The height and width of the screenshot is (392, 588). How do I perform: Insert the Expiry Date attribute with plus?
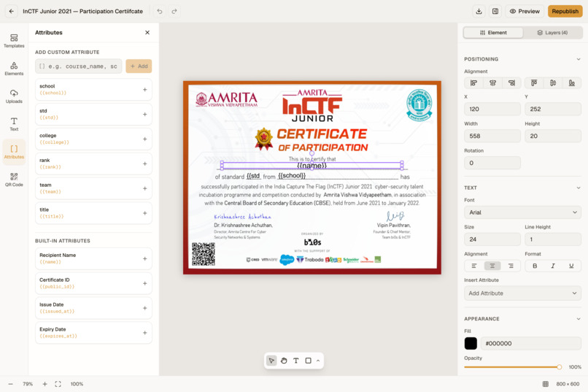click(x=144, y=333)
